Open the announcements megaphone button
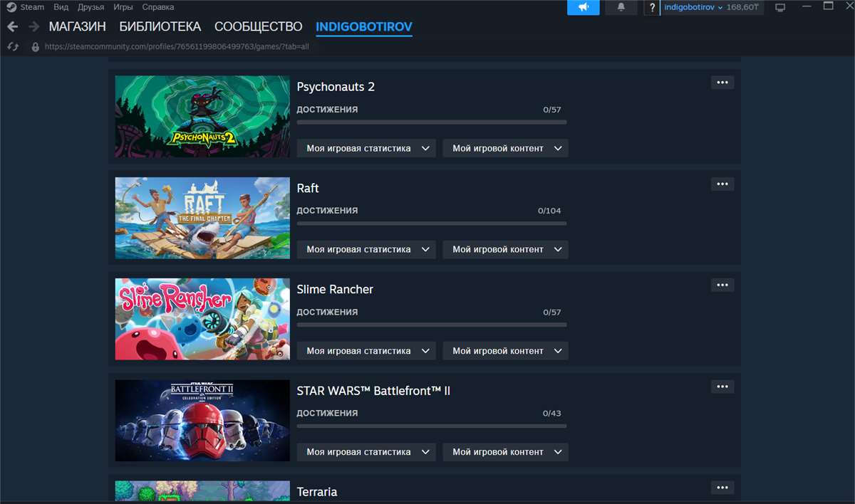Image resolution: width=855 pixels, height=504 pixels. [583, 7]
